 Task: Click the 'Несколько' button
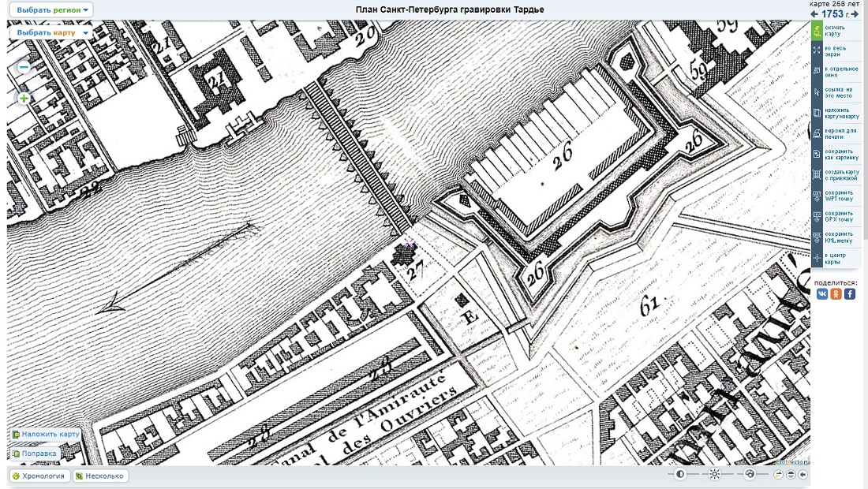tap(100, 476)
